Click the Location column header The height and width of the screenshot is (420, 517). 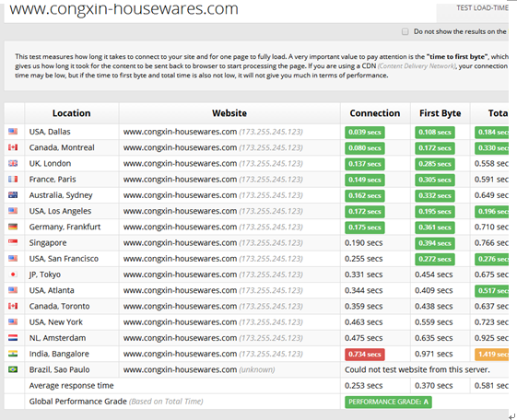point(72,113)
